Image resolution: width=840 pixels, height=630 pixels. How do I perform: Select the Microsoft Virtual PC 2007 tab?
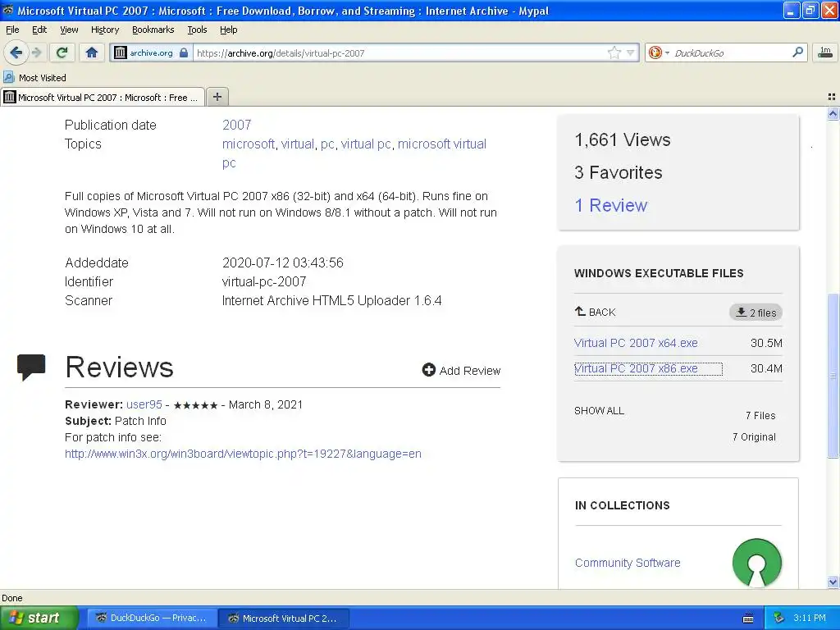(103, 97)
